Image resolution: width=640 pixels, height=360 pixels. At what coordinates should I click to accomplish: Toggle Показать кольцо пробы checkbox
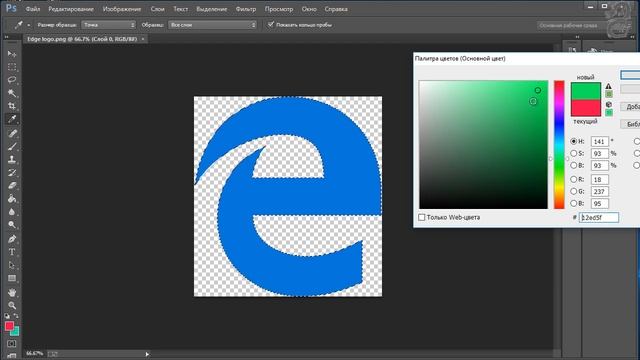pyautogui.click(x=270, y=24)
